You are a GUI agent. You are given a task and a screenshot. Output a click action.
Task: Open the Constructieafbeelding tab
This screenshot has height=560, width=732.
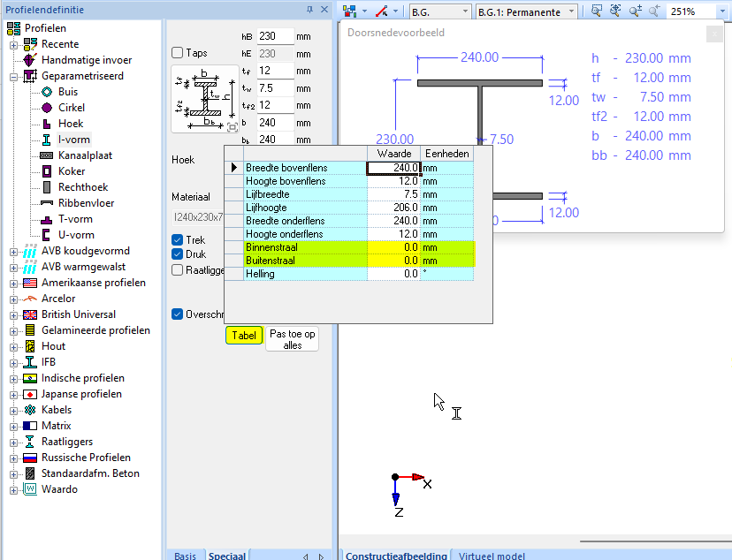pyautogui.click(x=396, y=556)
